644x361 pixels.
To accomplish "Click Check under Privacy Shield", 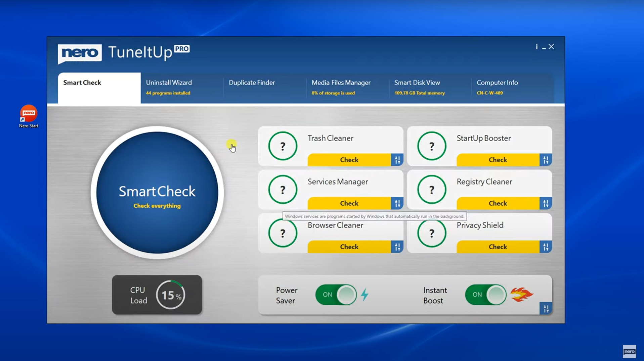I will (498, 247).
